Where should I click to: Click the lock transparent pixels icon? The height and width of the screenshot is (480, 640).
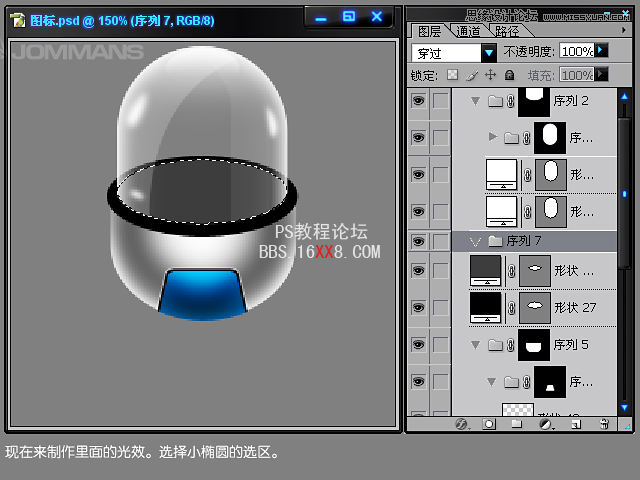coord(452,75)
